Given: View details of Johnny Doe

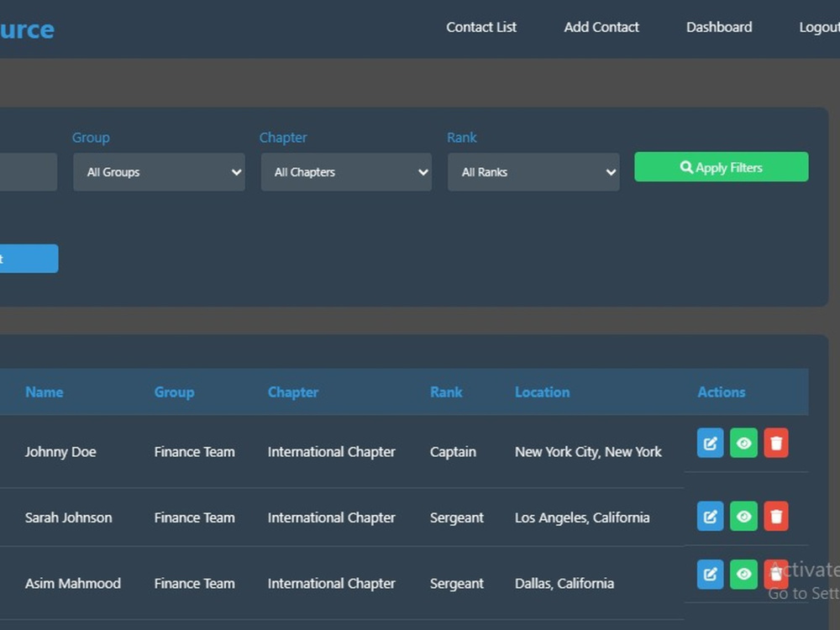Looking at the screenshot, I should (x=743, y=443).
